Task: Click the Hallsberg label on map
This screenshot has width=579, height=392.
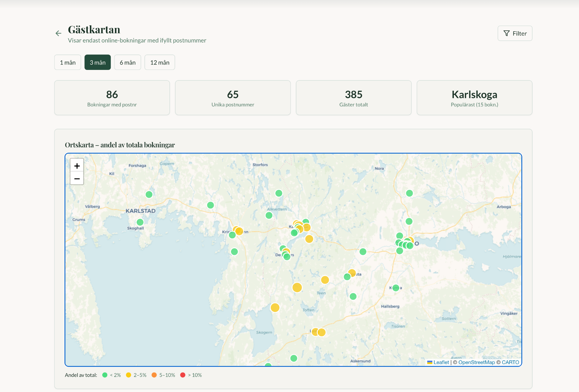Action: 390,306
